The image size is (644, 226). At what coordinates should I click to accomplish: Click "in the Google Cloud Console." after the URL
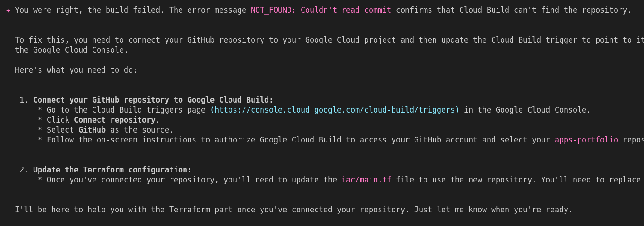(527, 110)
